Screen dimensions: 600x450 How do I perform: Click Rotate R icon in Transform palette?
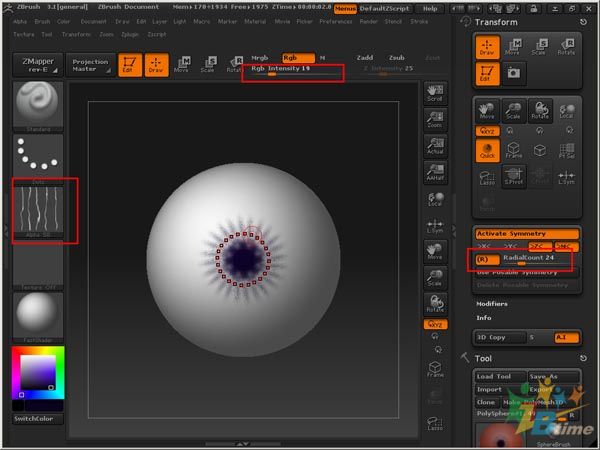coord(566,47)
